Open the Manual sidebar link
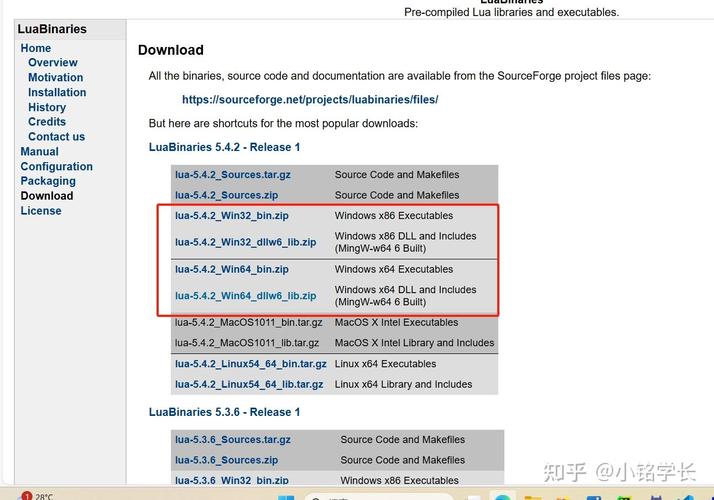Viewport: 714px width, 500px height. tap(40, 152)
